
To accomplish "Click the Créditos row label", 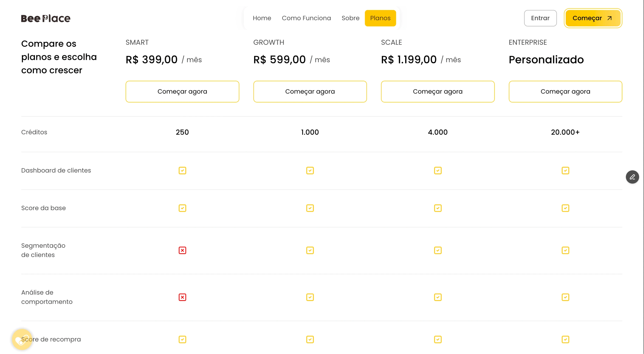I will (x=34, y=132).
